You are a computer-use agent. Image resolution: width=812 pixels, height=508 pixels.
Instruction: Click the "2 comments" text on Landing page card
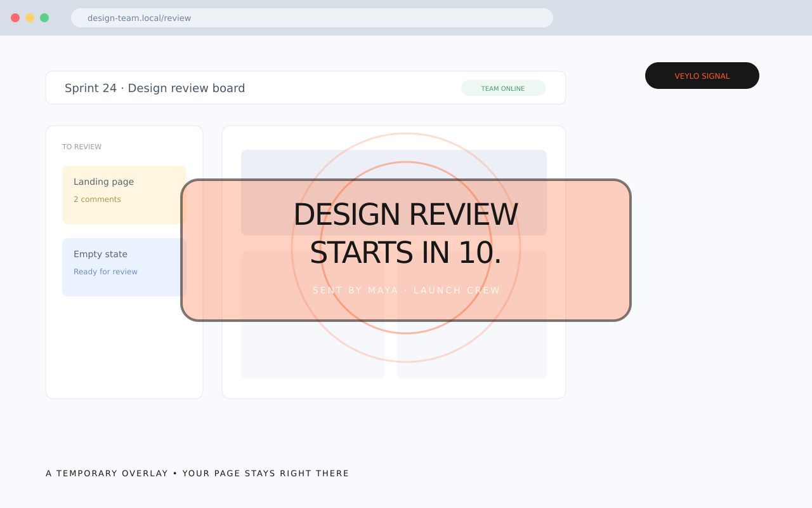(97, 199)
